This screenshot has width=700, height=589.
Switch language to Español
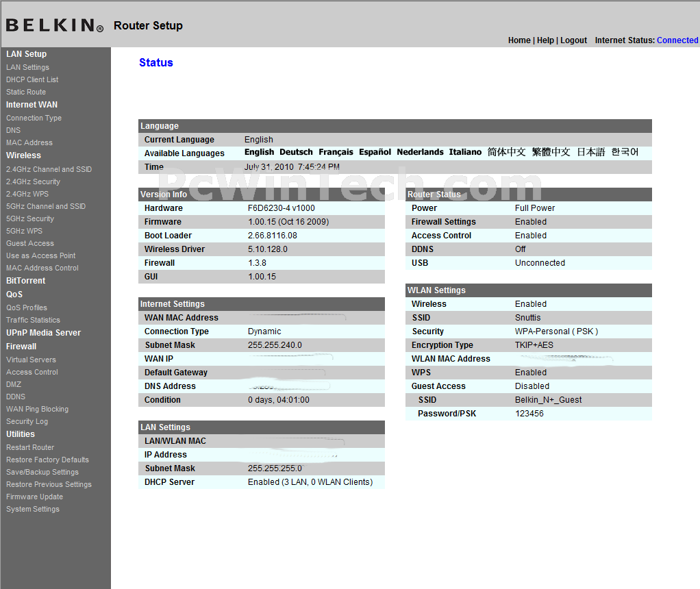click(x=375, y=152)
